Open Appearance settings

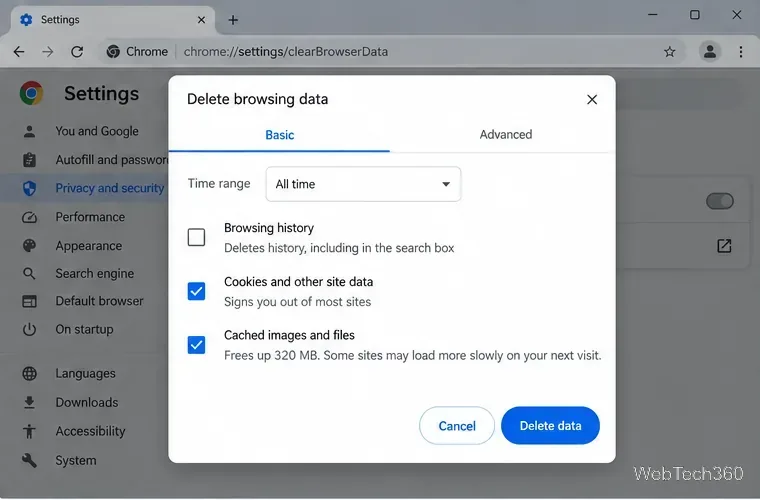(89, 246)
